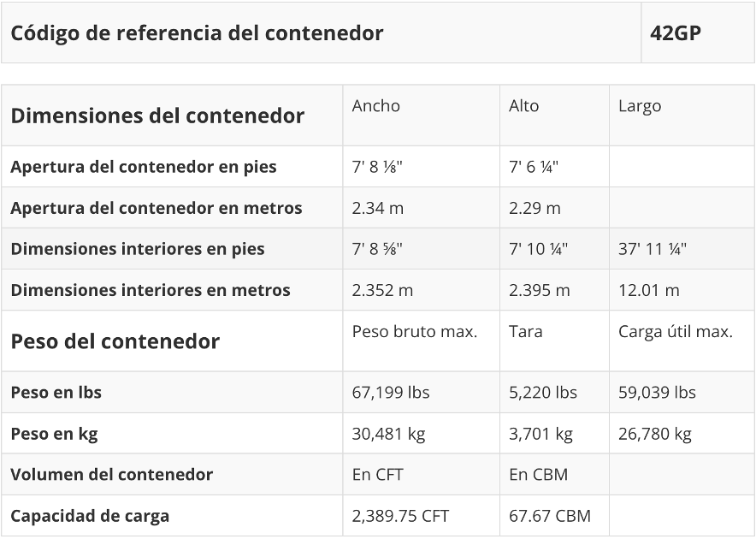Select the 'Apertura del contenedor en pies' row label

point(144,167)
